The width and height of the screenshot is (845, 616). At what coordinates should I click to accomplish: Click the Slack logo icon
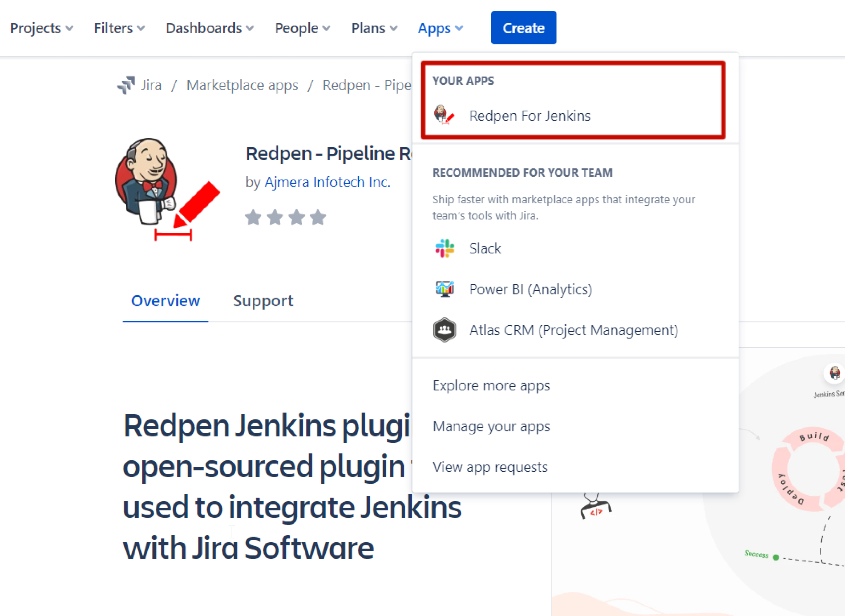[444, 248]
